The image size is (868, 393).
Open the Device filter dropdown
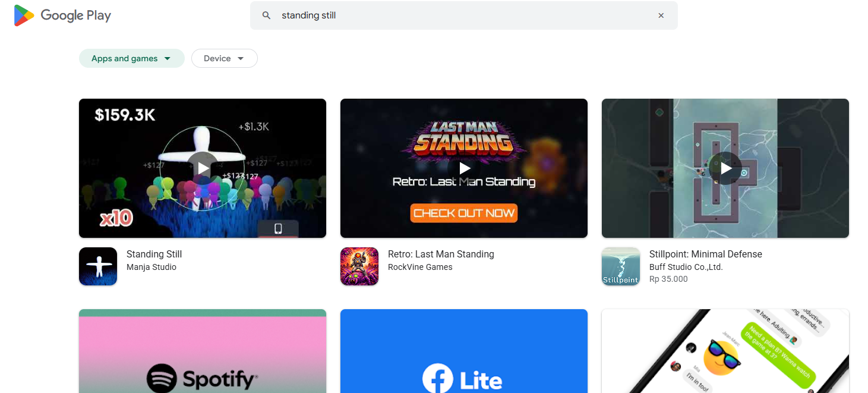point(224,58)
